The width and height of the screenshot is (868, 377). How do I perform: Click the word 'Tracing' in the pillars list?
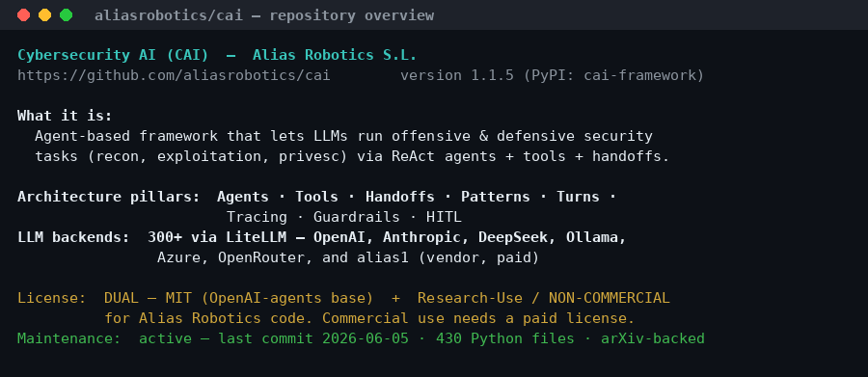point(257,217)
